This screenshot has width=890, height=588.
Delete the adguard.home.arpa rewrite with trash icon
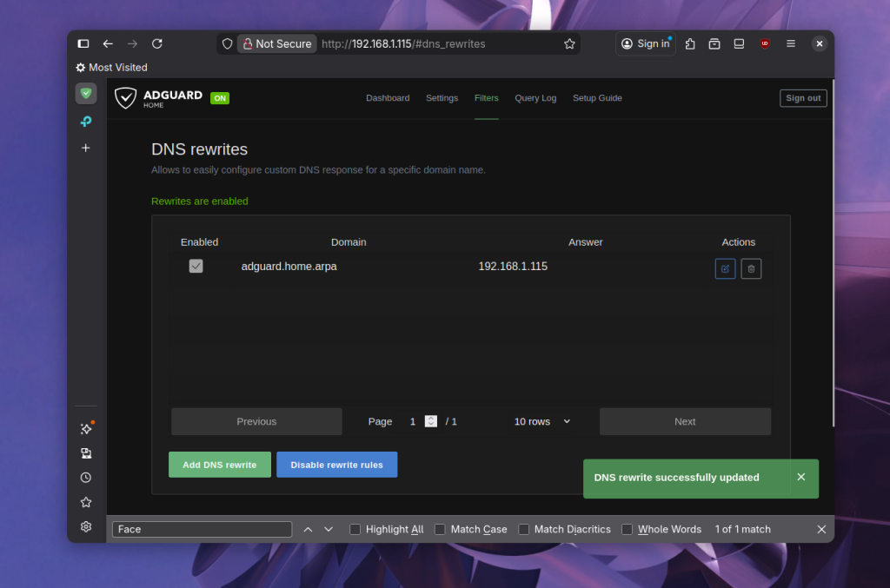coord(751,268)
